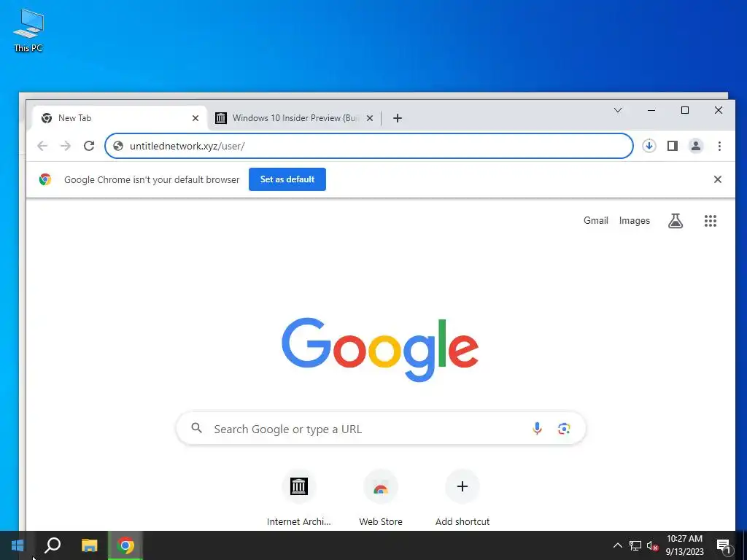Screen dimensions: 747x560
Task: Open Chrome's three-dot menu
Action: point(719,146)
